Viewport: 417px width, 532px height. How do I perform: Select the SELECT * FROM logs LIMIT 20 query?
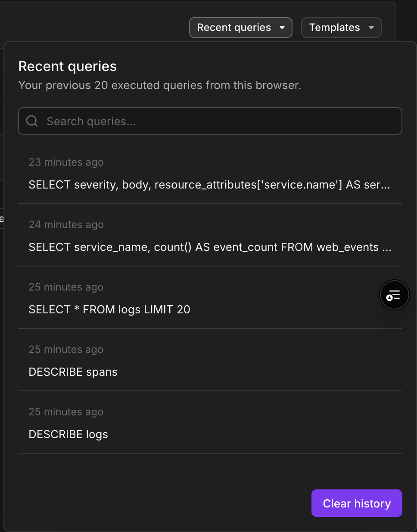(109, 309)
